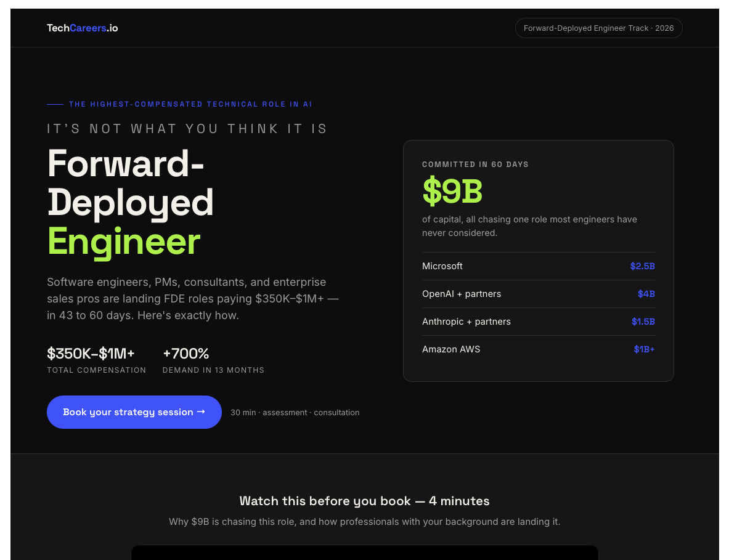729x560 pixels.
Task: Select the $1B+ amount for Amazon AWS
Action: click(644, 349)
